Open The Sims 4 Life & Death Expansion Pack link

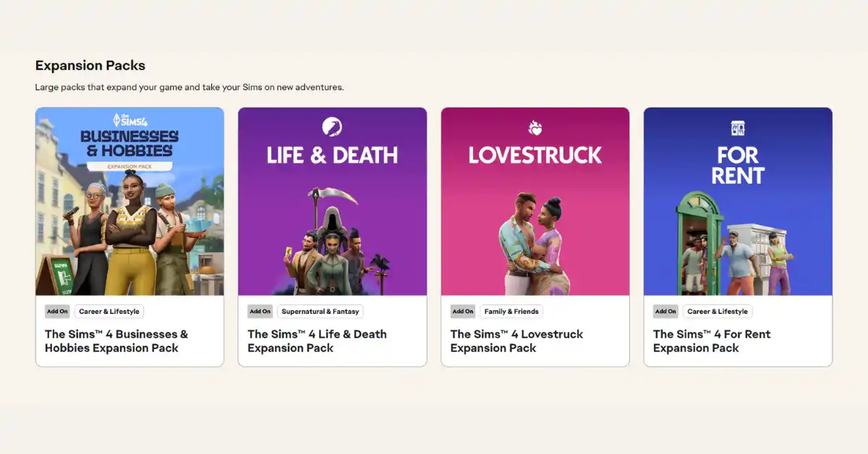317,340
